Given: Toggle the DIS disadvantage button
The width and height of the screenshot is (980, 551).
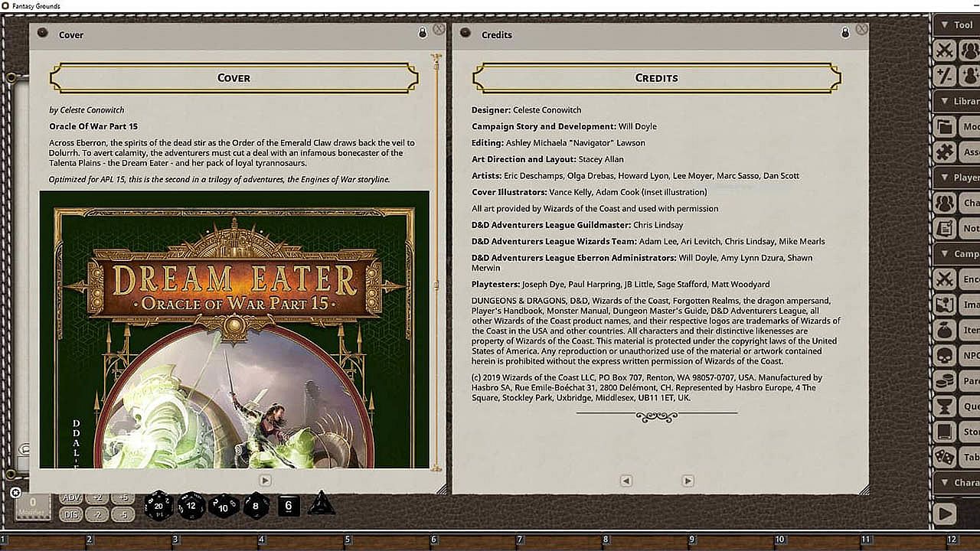Looking at the screenshot, I should pyautogui.click(x=71, y=514).
